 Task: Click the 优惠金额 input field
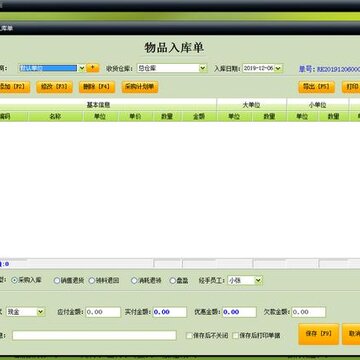click(239, 312)
